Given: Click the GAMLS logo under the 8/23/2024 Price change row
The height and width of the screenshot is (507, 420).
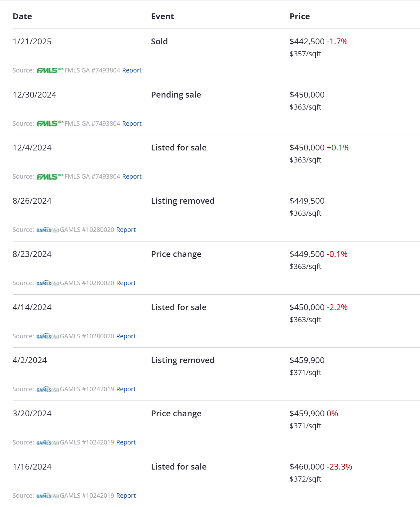Looking at the screenshot, I should pos(48,283).
